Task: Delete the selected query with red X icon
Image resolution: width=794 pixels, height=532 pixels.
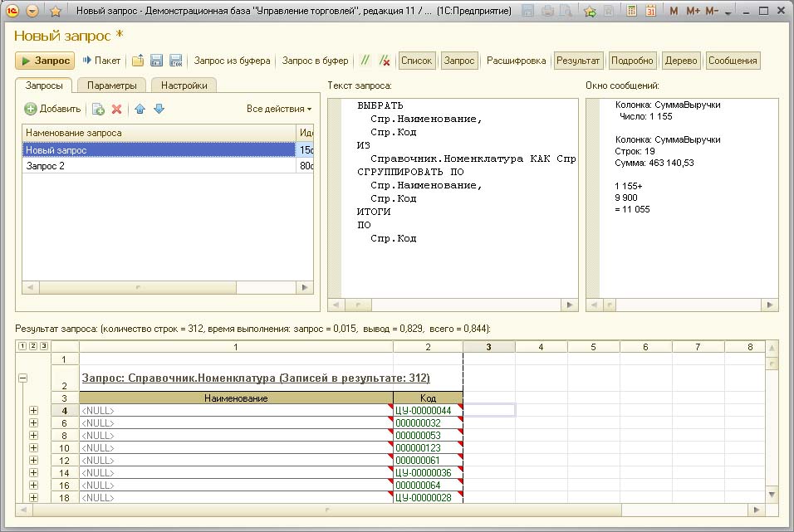Action: (117, 109)
